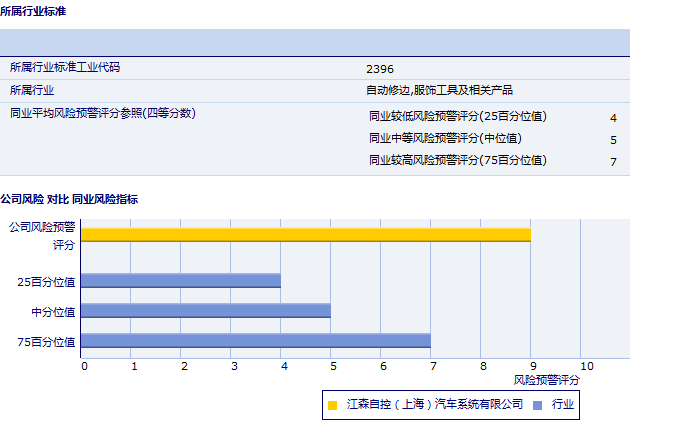Click the 25百分位值 chart axis label
698x426 pixels.
(x=46, y=282)
